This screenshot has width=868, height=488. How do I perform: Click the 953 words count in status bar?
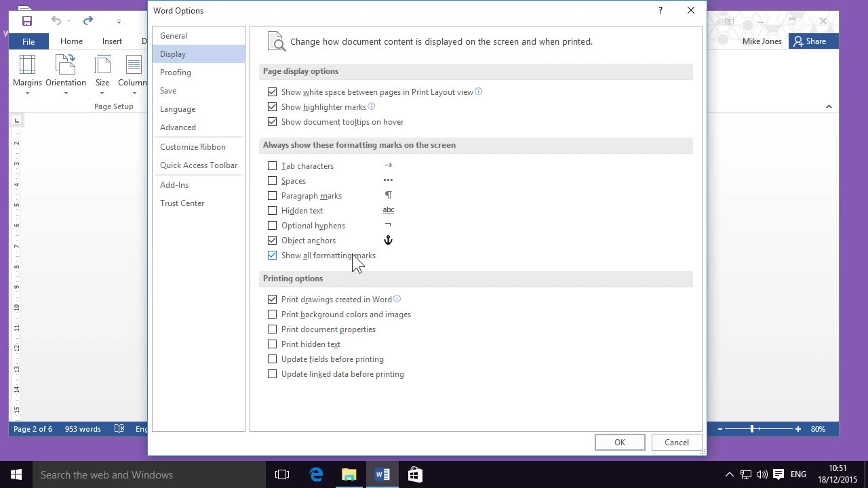click(83, 429)
